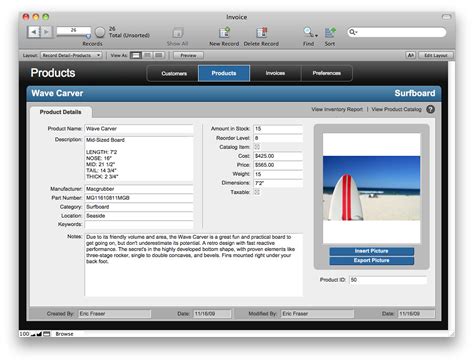The width and height of the screenshot is (474, 363).
Task: Click the Aa formatting bar button
Action: point(411,55)
